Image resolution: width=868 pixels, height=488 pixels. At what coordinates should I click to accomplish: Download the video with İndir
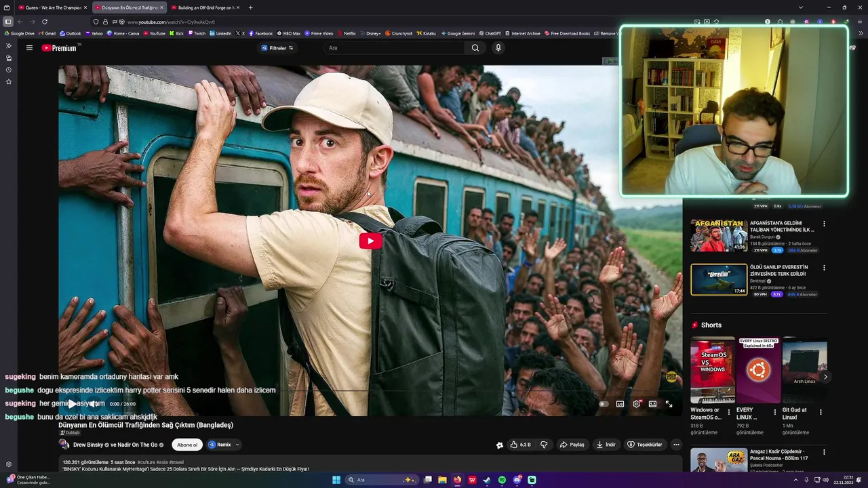pos(606,445)
